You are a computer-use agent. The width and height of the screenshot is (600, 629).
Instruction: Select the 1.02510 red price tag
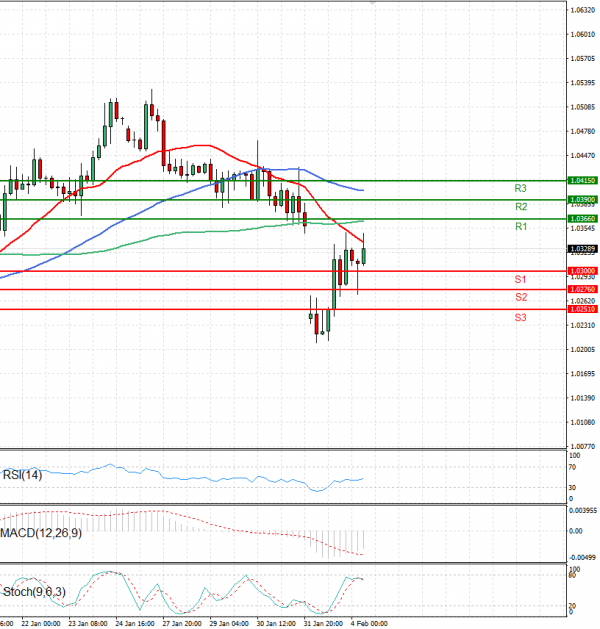[583, 309]
